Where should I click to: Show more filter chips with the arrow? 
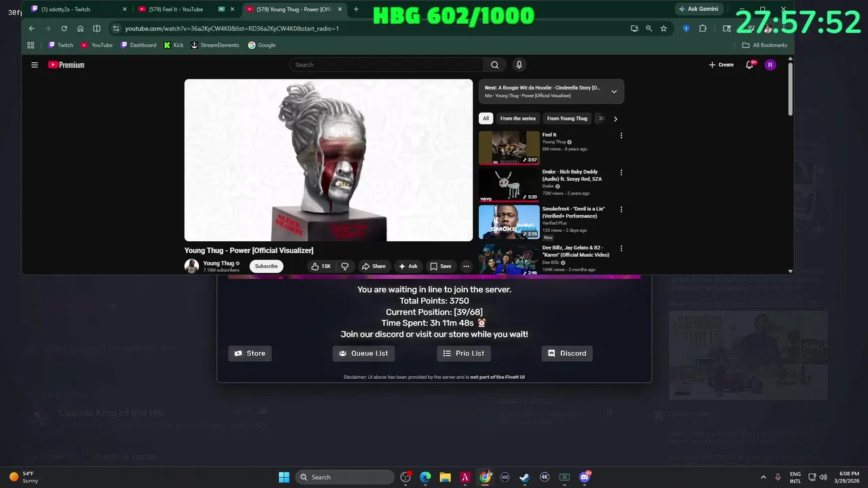pos(615,119)
